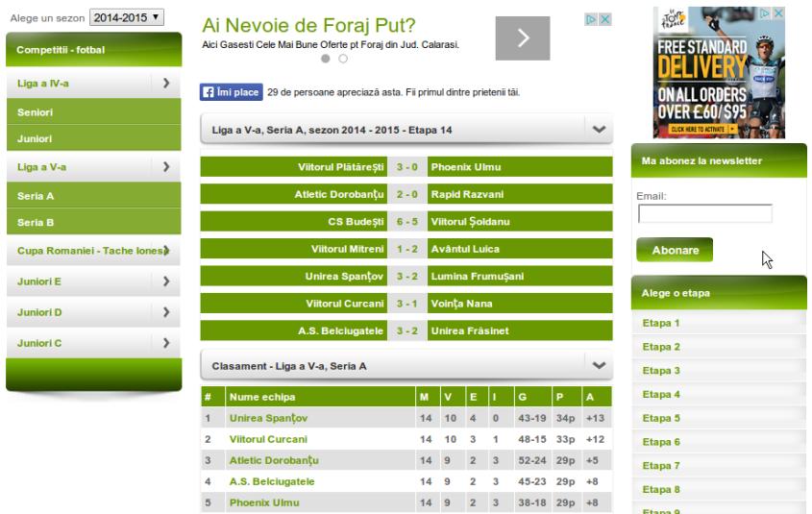Open the Unirea Spanțov team link in standings
The height and width of the screenshot is (514, 812).
(268, 418)
